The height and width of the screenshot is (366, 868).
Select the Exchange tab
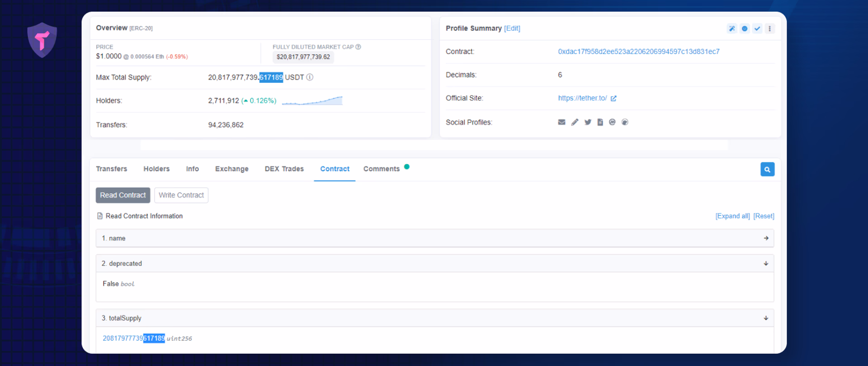(232, 169)
